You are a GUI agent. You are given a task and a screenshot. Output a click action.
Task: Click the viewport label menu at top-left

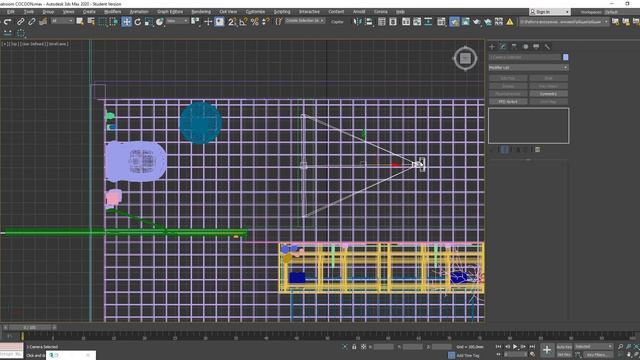click(x=35, y=44)
